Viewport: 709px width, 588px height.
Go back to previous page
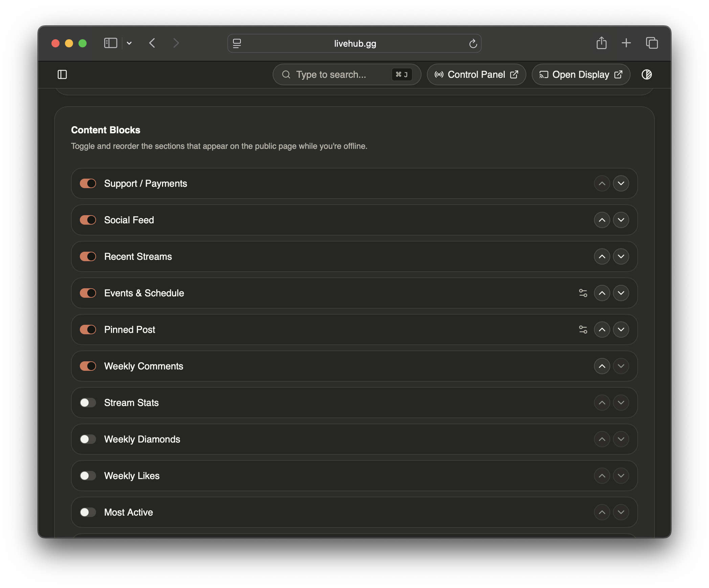click(x=152, y=43)
